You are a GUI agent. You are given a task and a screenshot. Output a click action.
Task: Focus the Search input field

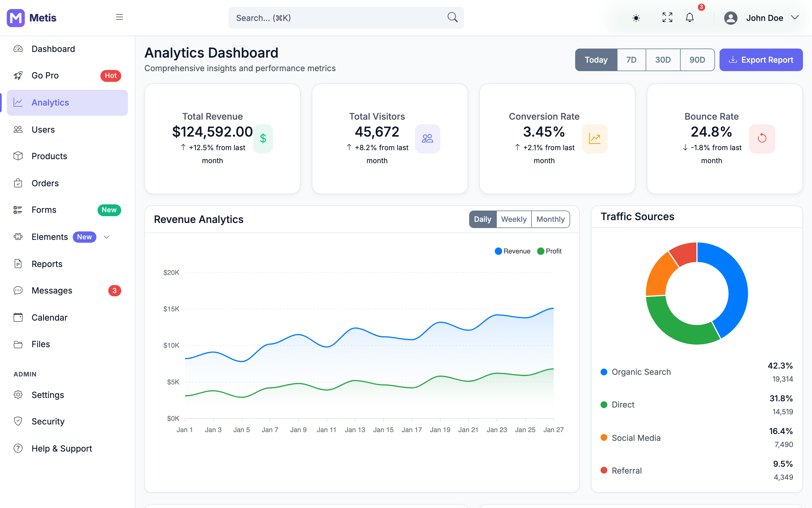[x=346, y=18]
